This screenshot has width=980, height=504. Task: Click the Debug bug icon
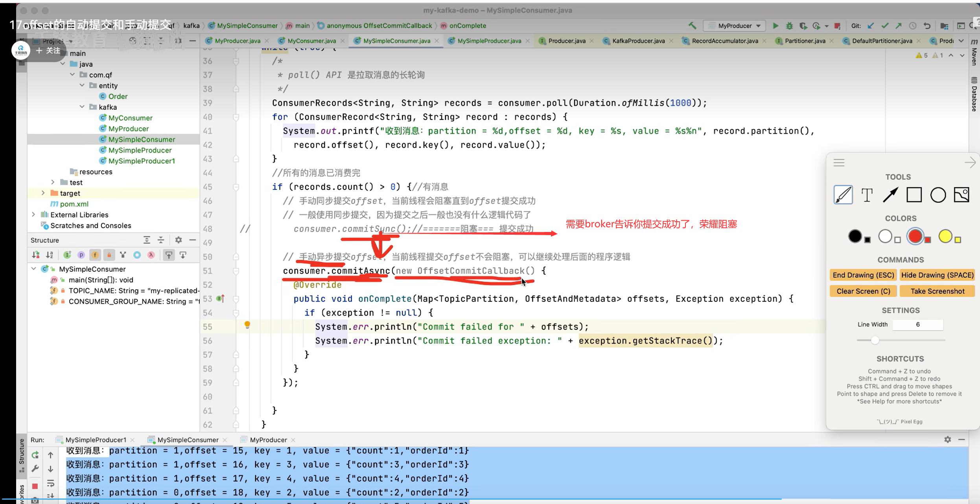pyautogui.click(x=789, y=26)
